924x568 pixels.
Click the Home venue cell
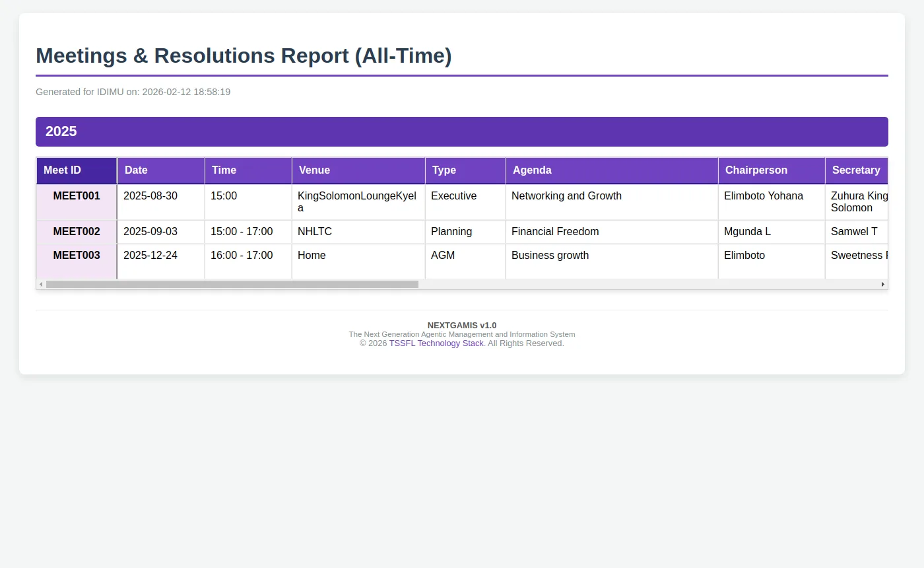[358, 262]
